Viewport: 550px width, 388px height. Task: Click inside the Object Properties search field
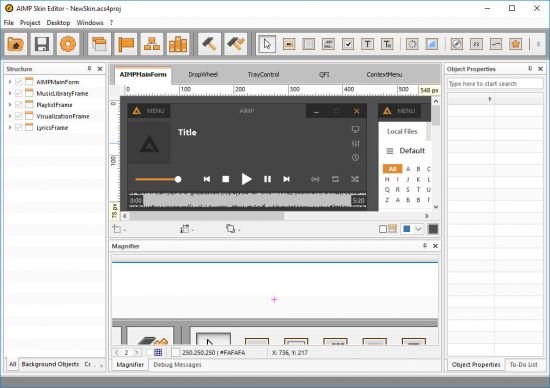[495, 84]
